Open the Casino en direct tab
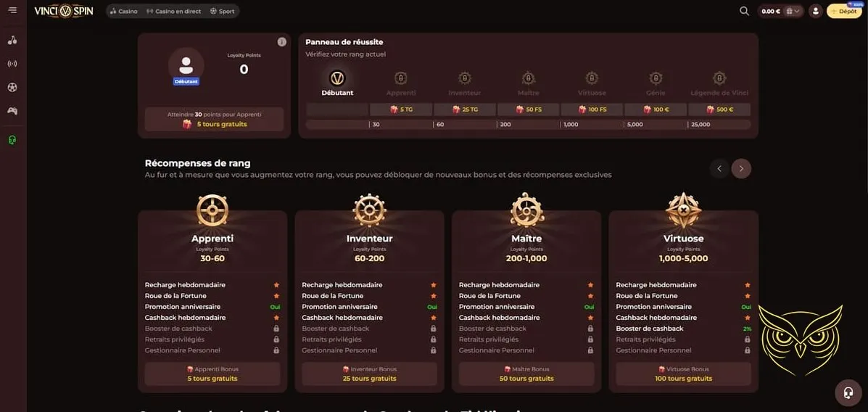Image resolution: width=868 pixels, height=412 pixels. pyautogui.click(x=174, y=11)
